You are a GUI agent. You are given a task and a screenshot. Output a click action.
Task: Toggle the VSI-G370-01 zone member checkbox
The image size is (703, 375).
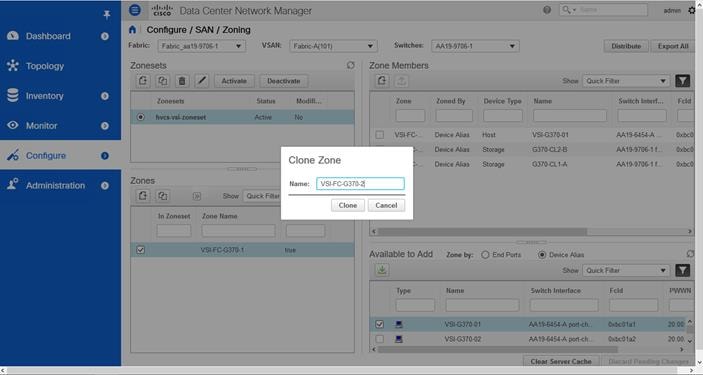(x=380, y=135)
